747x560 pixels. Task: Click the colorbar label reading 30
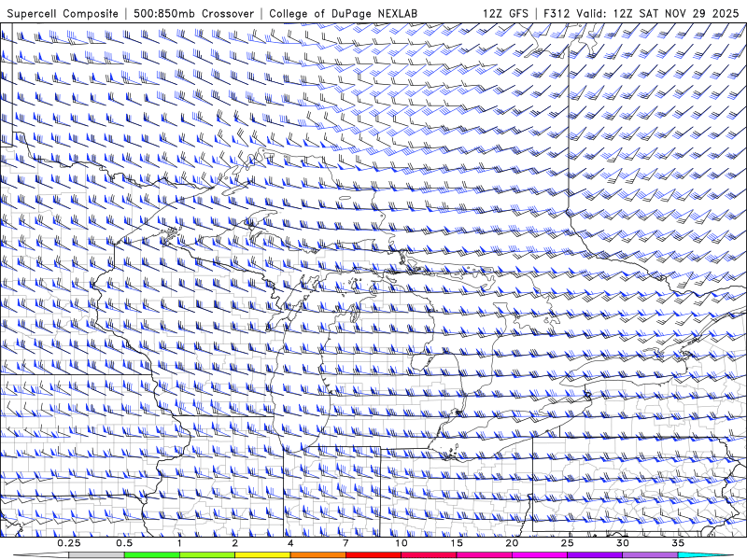622,543
